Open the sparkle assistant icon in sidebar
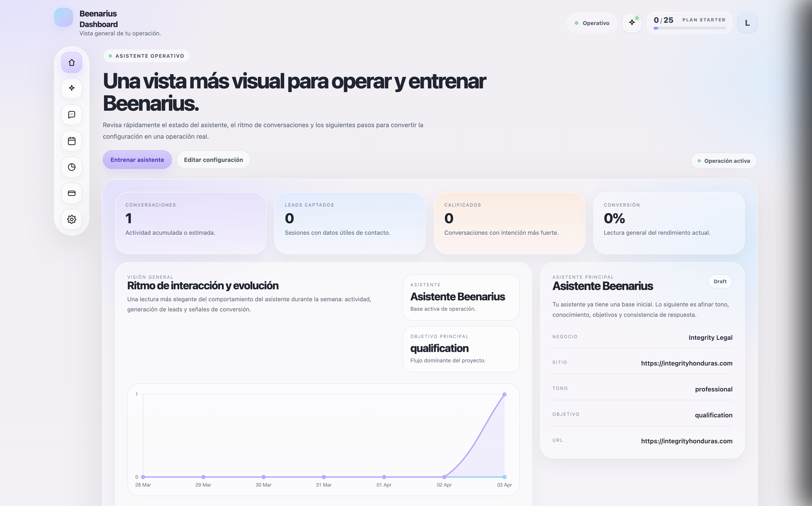 (72, 88)
